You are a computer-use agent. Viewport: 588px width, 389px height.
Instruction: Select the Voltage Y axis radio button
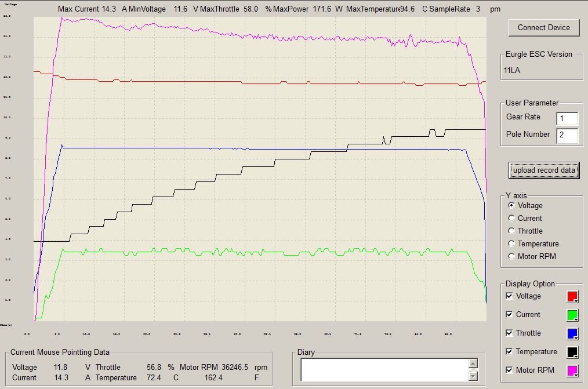click(511, 205)
